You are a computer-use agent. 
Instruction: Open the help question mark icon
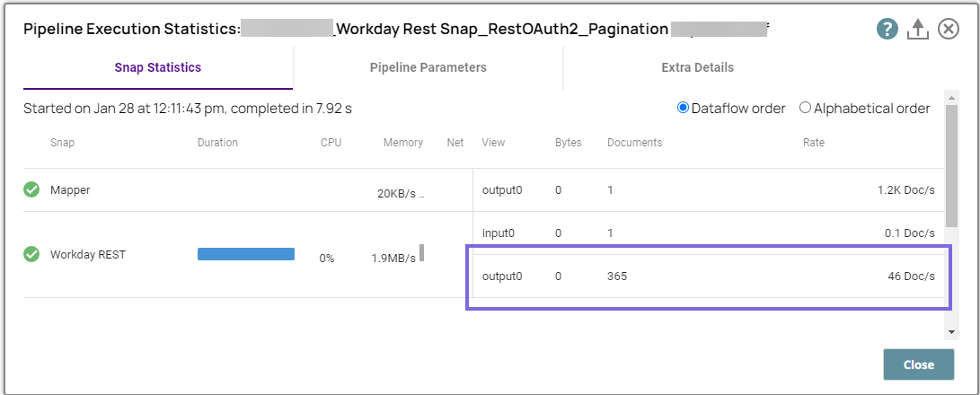[887, 30]
